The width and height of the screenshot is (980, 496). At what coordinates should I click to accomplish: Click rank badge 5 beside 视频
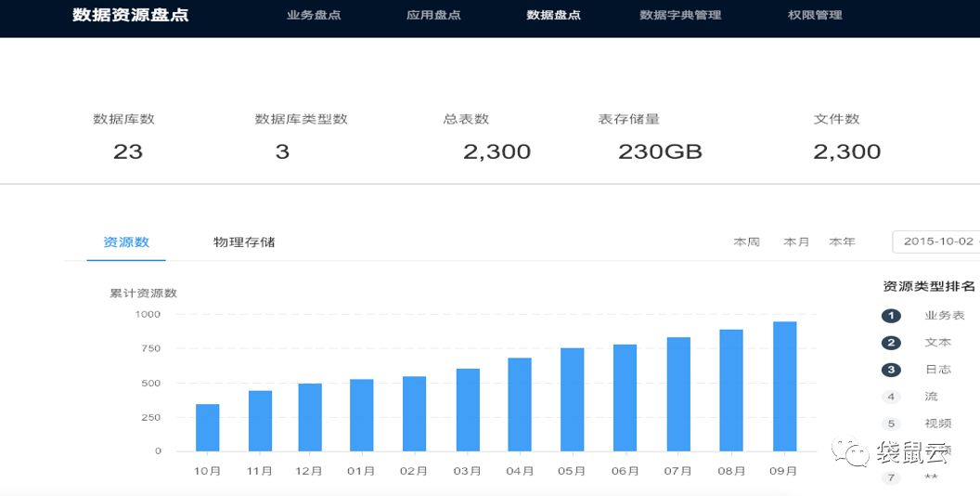891,424
